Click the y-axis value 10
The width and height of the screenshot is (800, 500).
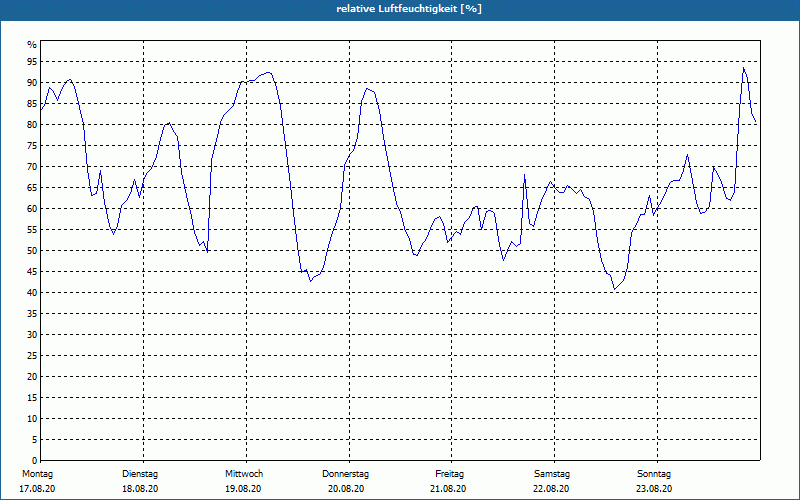pos(32,419)
